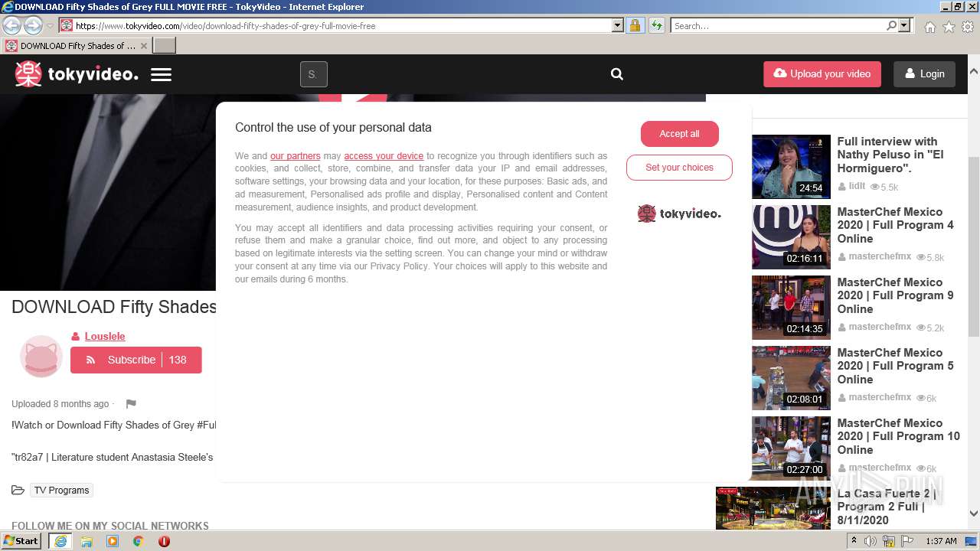Screen dimensions: 980x551
Task: Open media player taskbar icon
Action: [113, 541]
